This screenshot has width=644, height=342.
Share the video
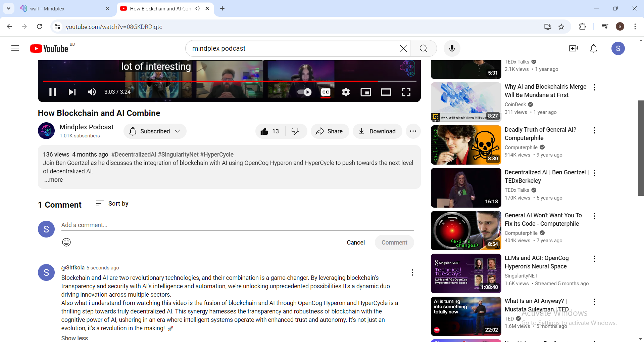click(330, 131)
